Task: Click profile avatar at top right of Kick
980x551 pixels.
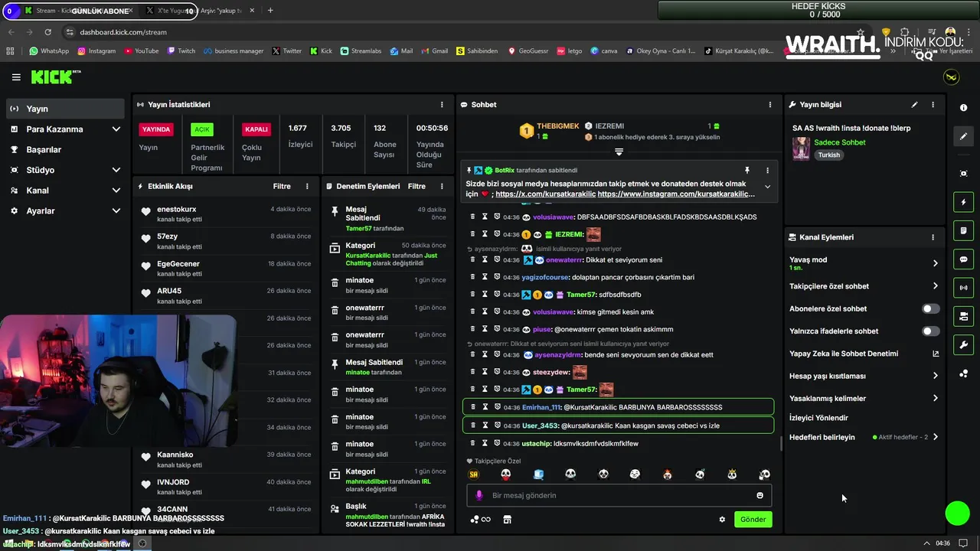Action: pyautogui.click(x=951, y=77)
